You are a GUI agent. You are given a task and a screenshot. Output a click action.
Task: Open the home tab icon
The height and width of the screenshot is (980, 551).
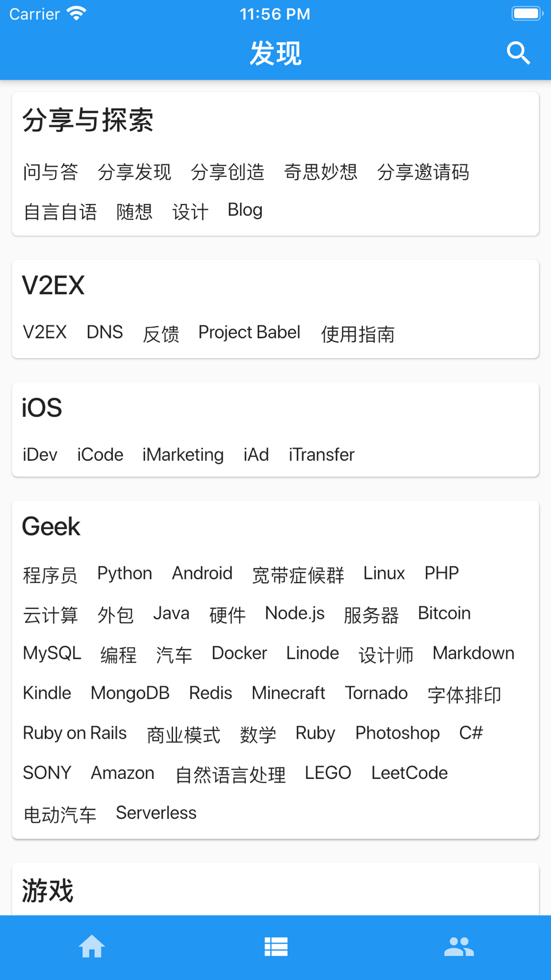[x=91, y=947]
